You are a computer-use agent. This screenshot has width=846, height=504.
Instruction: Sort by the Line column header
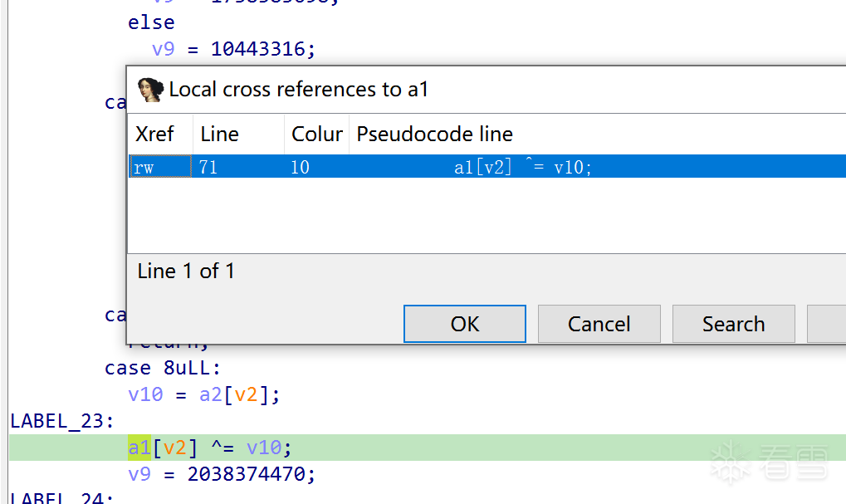tap(220, 135)
